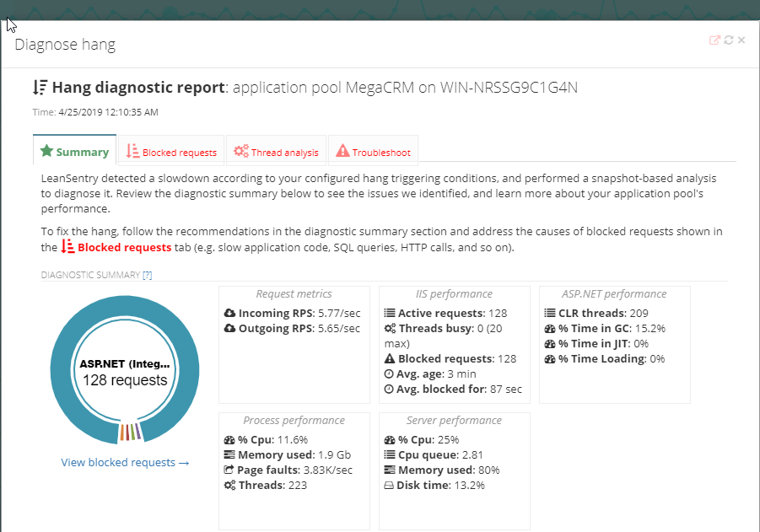Click the Avg. age clock icon
The width and height of the screenshot is (760, 532).
pyautogui.click(x=389, y=373)
